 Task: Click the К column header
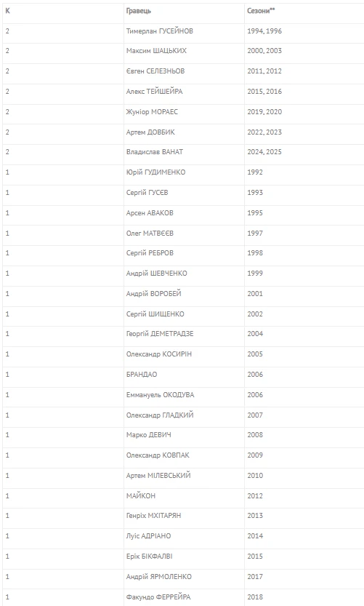pos(8,11)
